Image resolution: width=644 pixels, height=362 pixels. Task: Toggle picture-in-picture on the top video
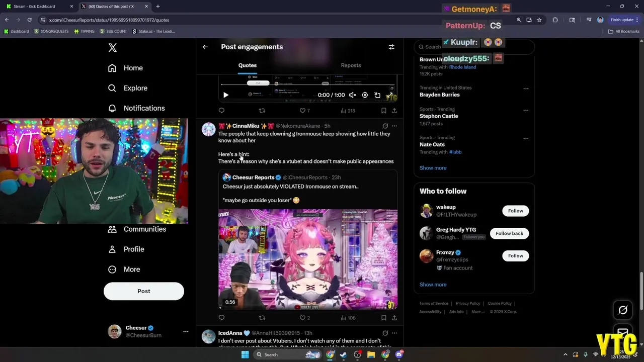(x=377, y=95)
